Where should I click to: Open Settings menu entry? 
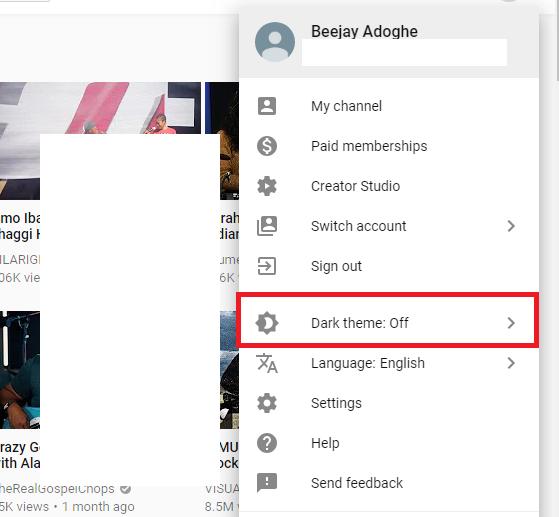(x=389, y=403)
